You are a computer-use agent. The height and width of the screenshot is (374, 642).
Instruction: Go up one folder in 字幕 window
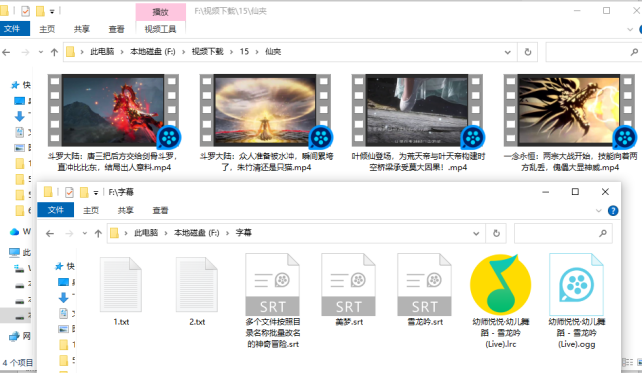(x=98, y=233)
